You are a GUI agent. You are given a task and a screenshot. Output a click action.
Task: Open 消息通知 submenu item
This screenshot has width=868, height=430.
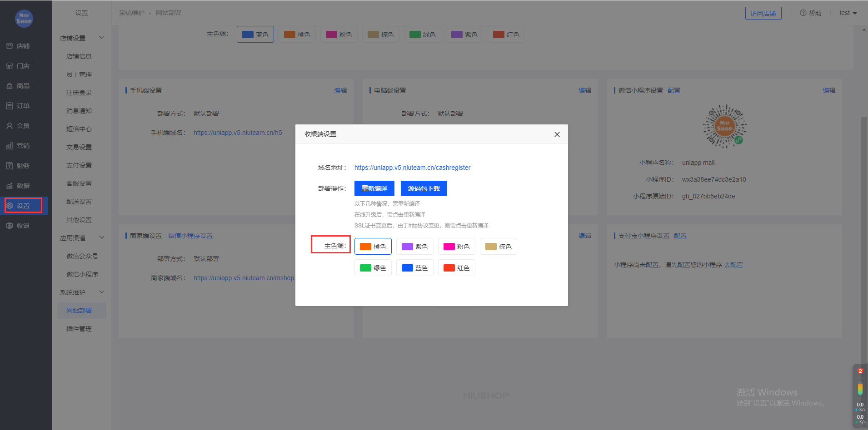pyautogui.click(x=79, y=111)
